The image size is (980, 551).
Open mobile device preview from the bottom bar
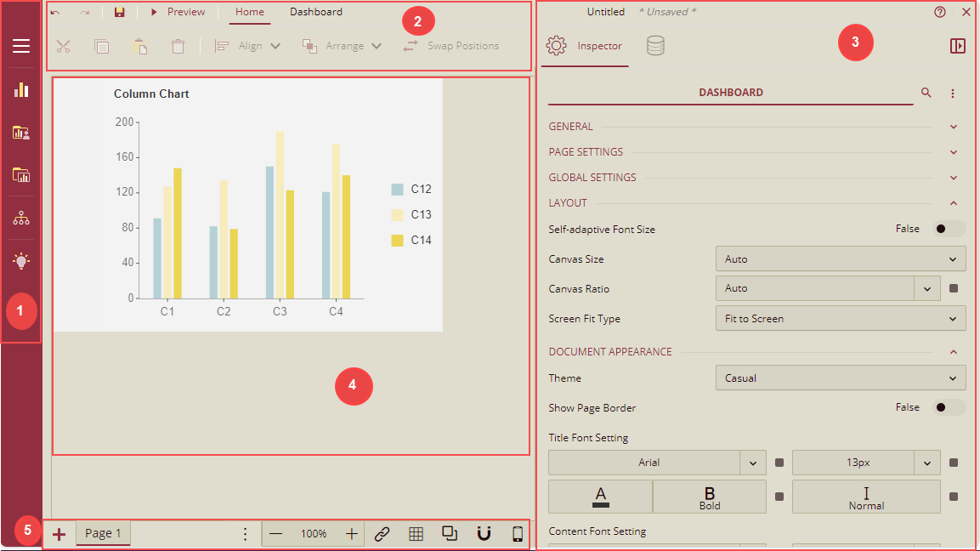click(x=517, y=533)
